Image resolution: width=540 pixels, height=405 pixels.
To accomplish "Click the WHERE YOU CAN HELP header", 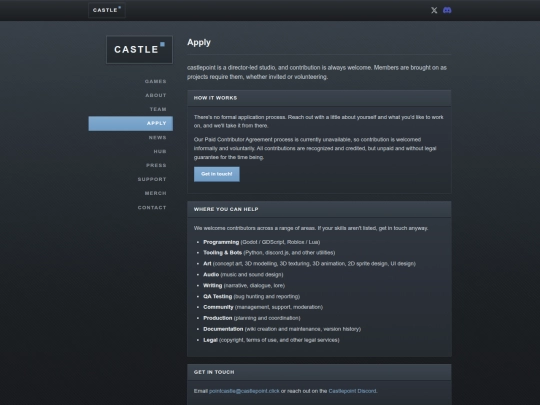I will pos(319,209).
